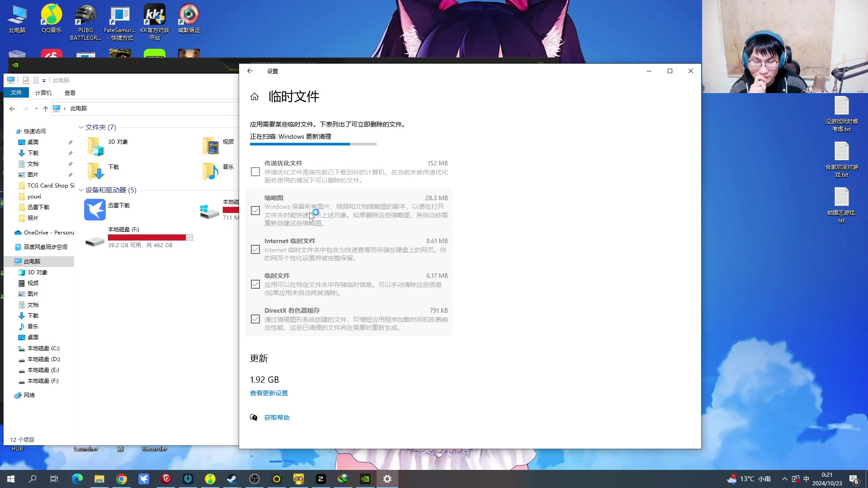This screenshot has width=868, height=488.
Task: Select the 音乐 folder in main pane
Action: (219, 172)
